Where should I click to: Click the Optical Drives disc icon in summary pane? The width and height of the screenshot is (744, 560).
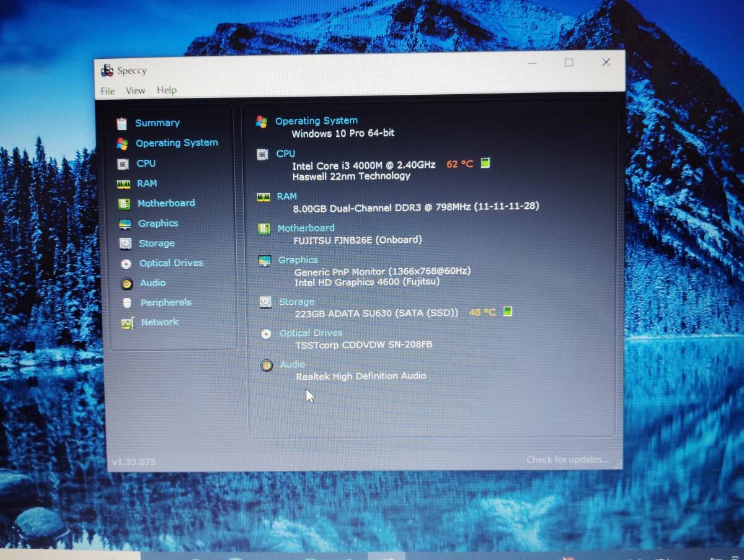click(266, 334)
